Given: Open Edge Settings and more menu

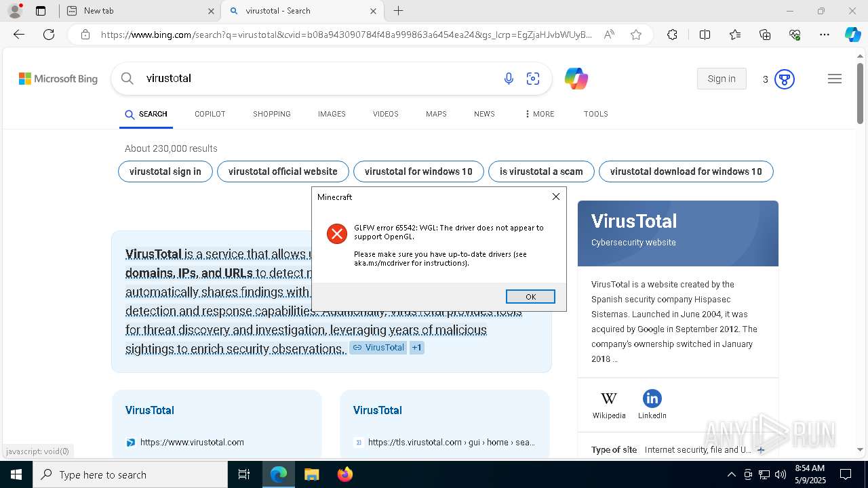Looking at the screenshot, I should (x=825, y=35).
